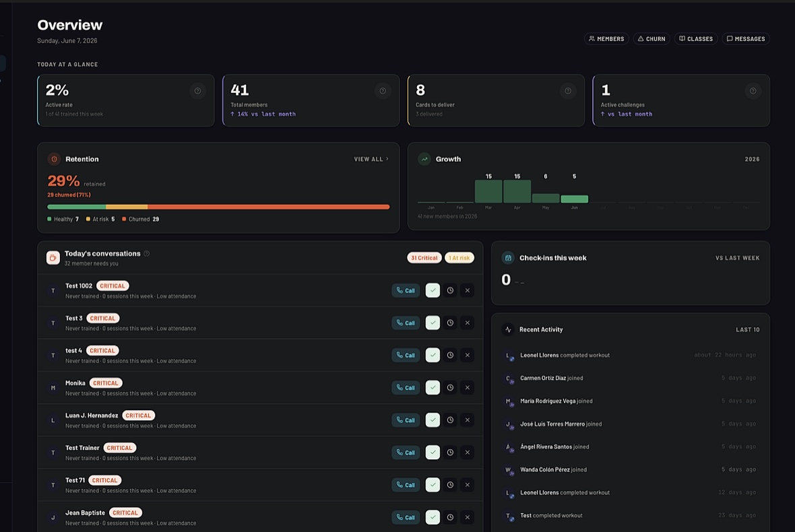Click the Retention shield icon
The height and width of the screenshot is (532, 795).
(x=55, y=159)
